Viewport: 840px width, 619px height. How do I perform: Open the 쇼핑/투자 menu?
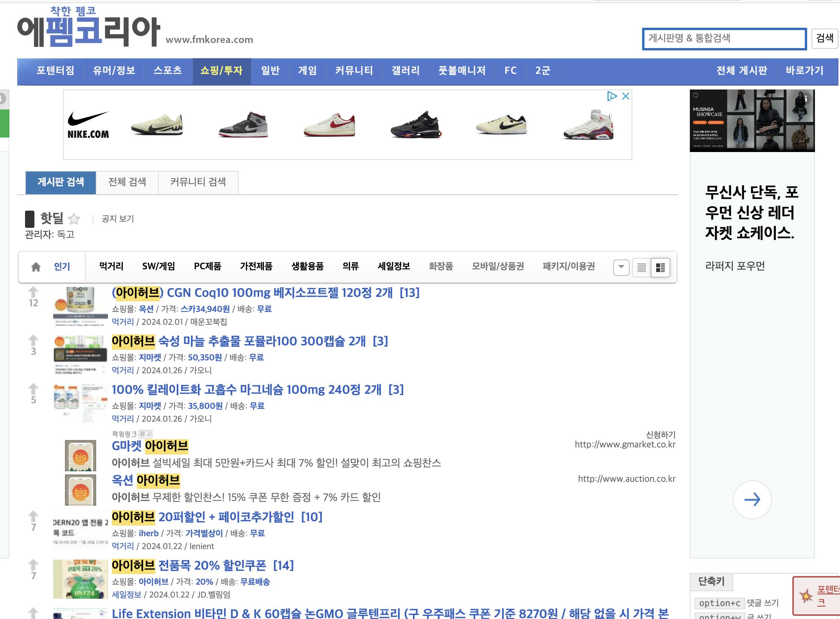[221, 71]
